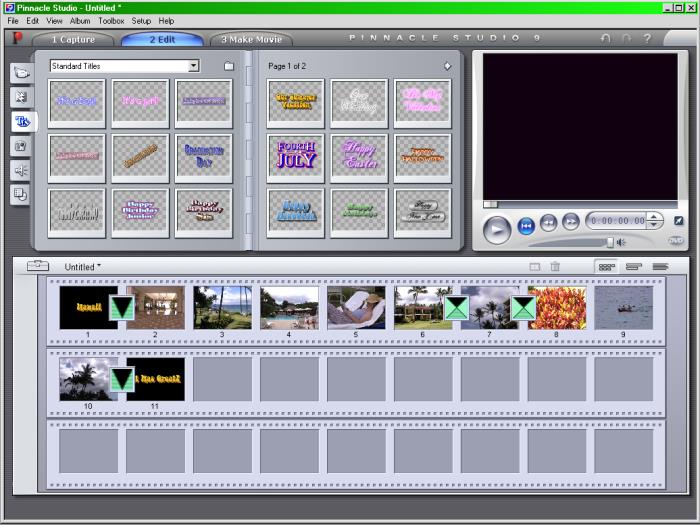Viewport: 700px width, 525px height.
Task: Open the File menu
Action: (x=13, y=21)
